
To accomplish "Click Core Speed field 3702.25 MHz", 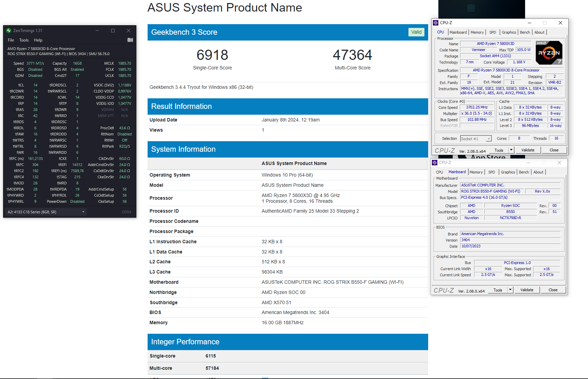I will coord(477,107).
